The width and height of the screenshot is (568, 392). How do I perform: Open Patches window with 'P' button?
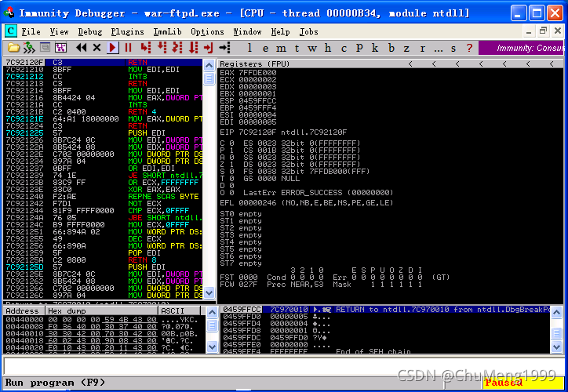(x=359, y=48)
